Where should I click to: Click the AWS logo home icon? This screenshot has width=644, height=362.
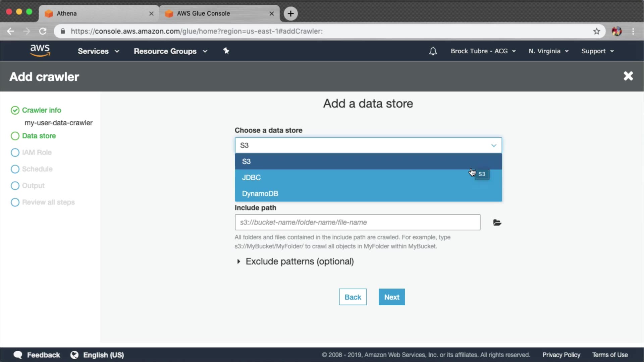[40, 51]
